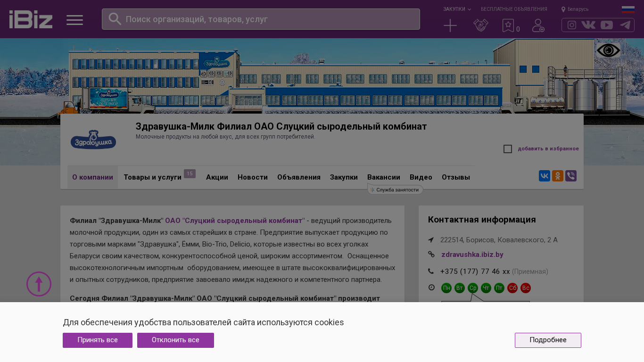Viewport: 644px width, 362px height.
Task: Open zdravushka.ibiz.by website link
Action: click(x=472, y=255)
